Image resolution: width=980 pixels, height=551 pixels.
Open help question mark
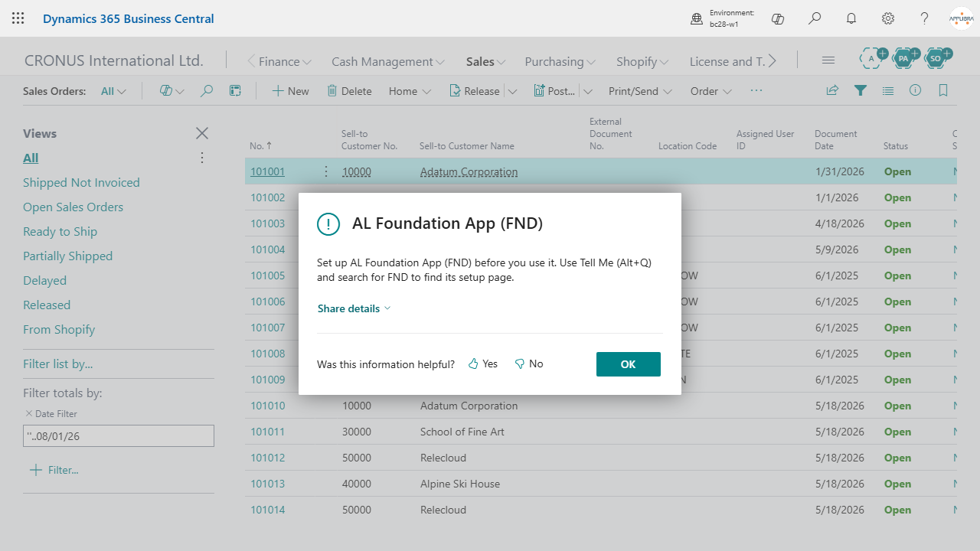[925, 18]
